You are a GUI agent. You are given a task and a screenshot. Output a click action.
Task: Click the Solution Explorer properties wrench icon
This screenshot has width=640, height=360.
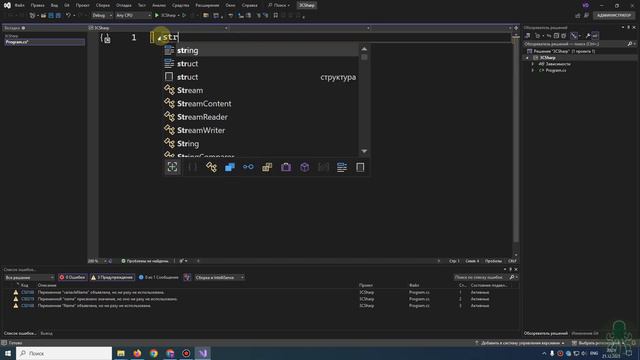coord(588,36)
